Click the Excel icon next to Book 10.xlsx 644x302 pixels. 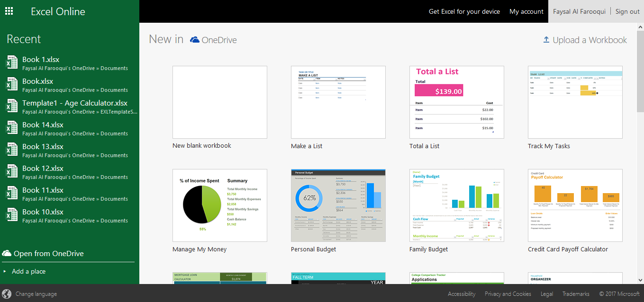tap(12, 215)
